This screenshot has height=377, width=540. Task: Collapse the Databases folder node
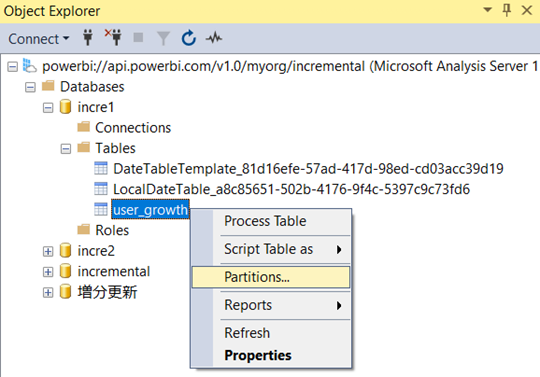pyautogui.click(x=30, y=87)
